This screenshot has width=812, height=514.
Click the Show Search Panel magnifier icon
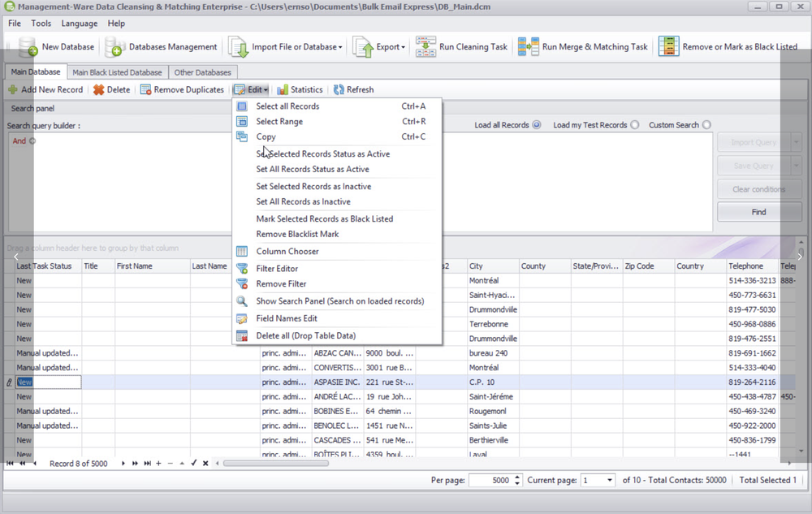[x=242, y=300]
